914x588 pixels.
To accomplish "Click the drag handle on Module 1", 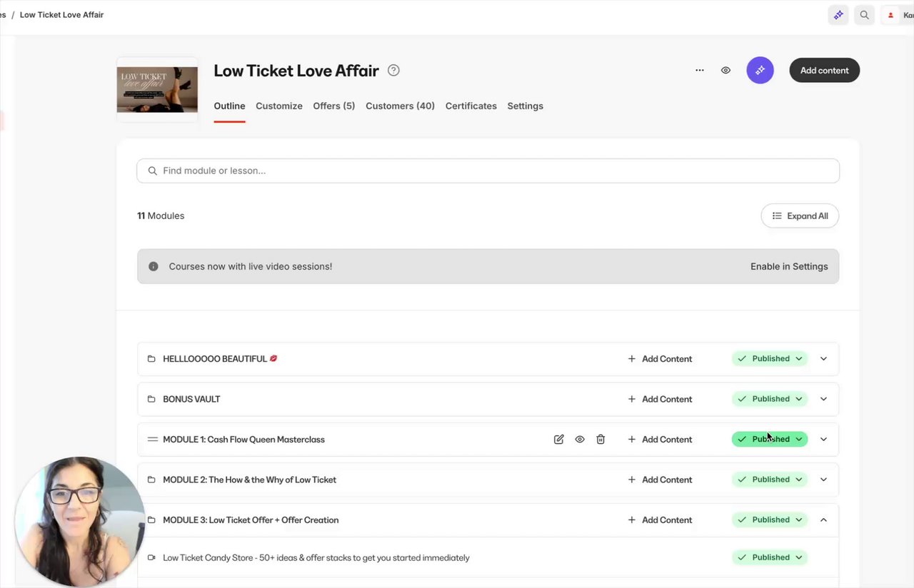I will (x=152, y=440).
